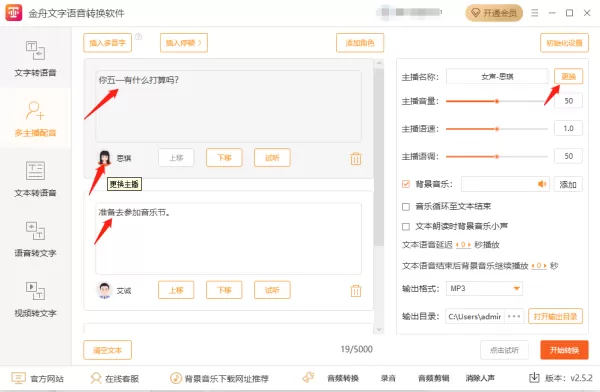The image size is (600, 392).
Task: Click the version download icon near 版本
Action: [x=534, y=378]
